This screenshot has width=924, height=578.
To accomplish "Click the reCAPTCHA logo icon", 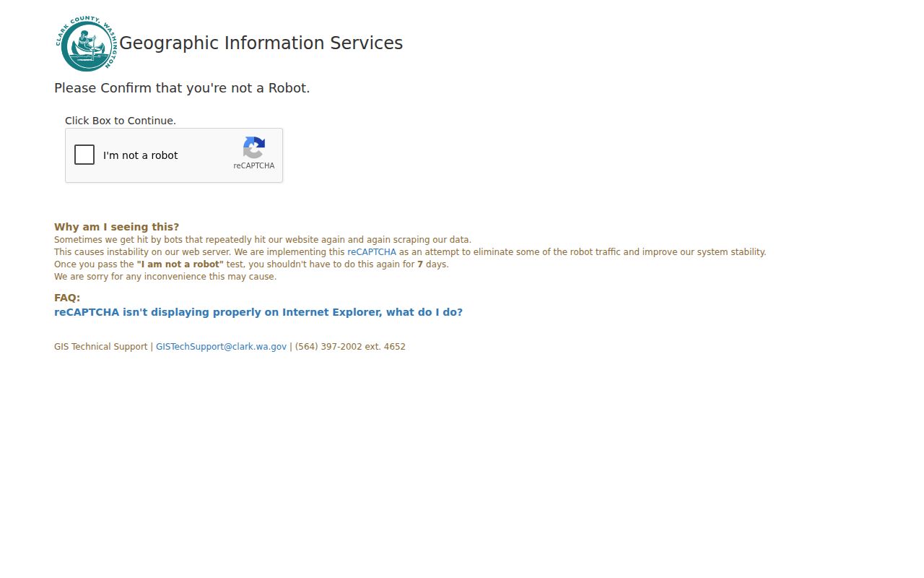I will 254,147.
